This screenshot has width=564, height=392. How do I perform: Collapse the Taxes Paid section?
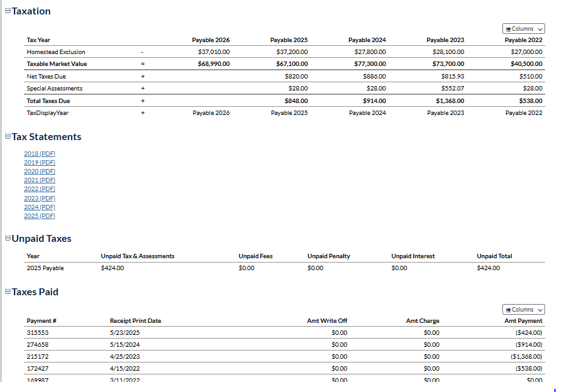pos(8,292)
